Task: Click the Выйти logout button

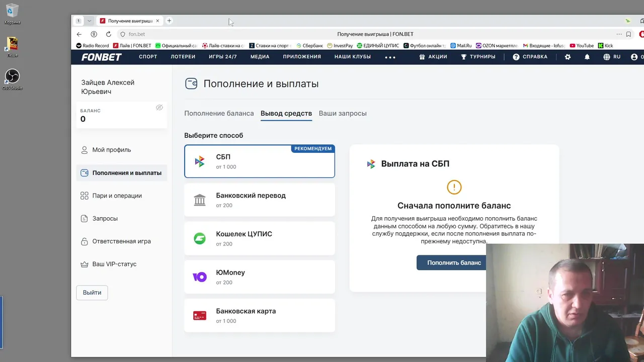Action: (x=92, y=293)
